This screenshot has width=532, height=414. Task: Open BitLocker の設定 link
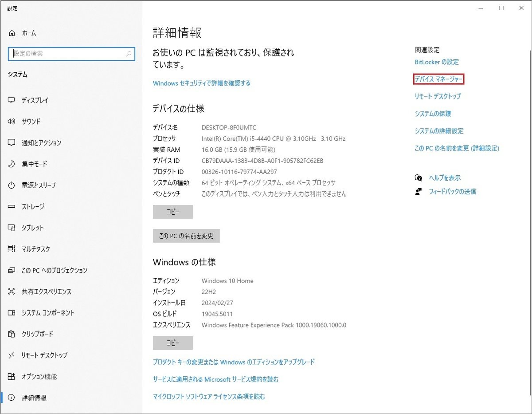(x=437, y=62)
